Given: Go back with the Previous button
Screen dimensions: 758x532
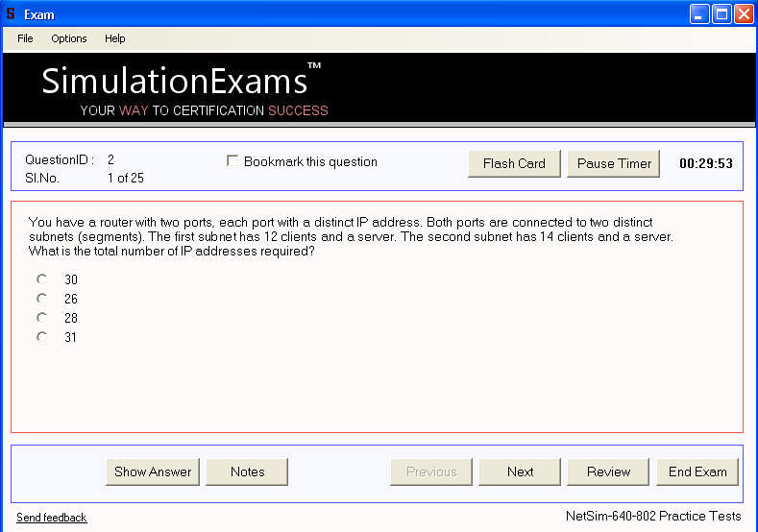Looking at the screenshot, I should point(431,472).
